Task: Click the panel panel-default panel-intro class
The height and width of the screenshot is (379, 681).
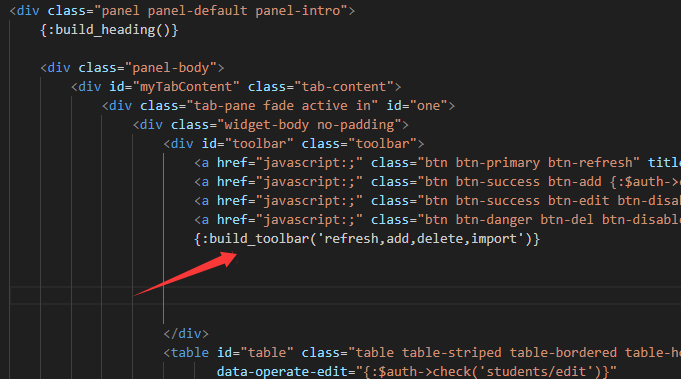Action: (x=221, y=11)
